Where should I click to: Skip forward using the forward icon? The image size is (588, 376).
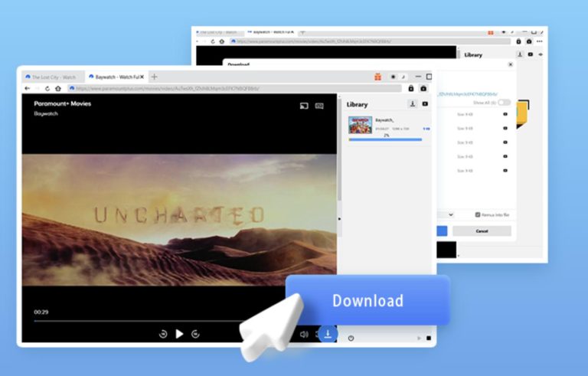pos(196,334)
